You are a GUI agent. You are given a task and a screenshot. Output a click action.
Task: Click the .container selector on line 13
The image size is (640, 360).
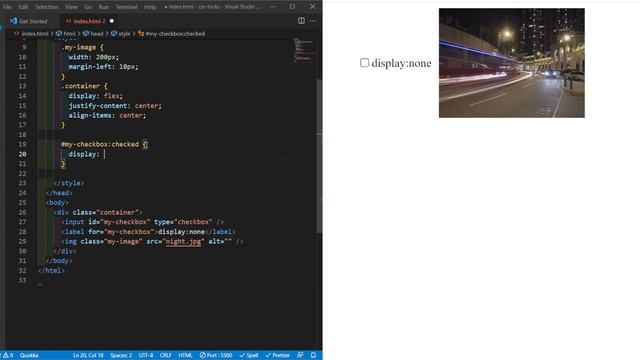[80, 86]
